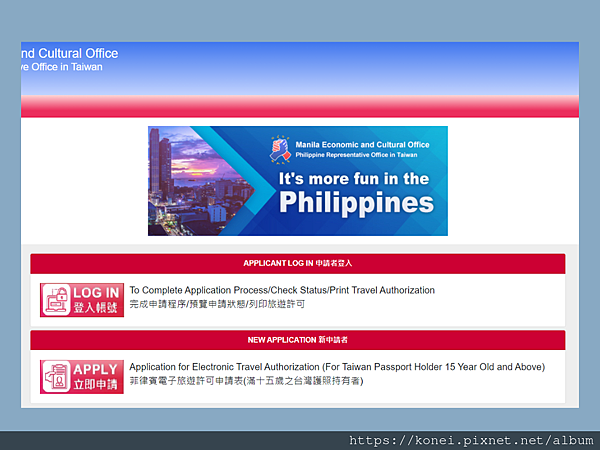
Task: Click the Chinese text 完成申請程序/預覽申請狀態
Action: coord(187,304)
